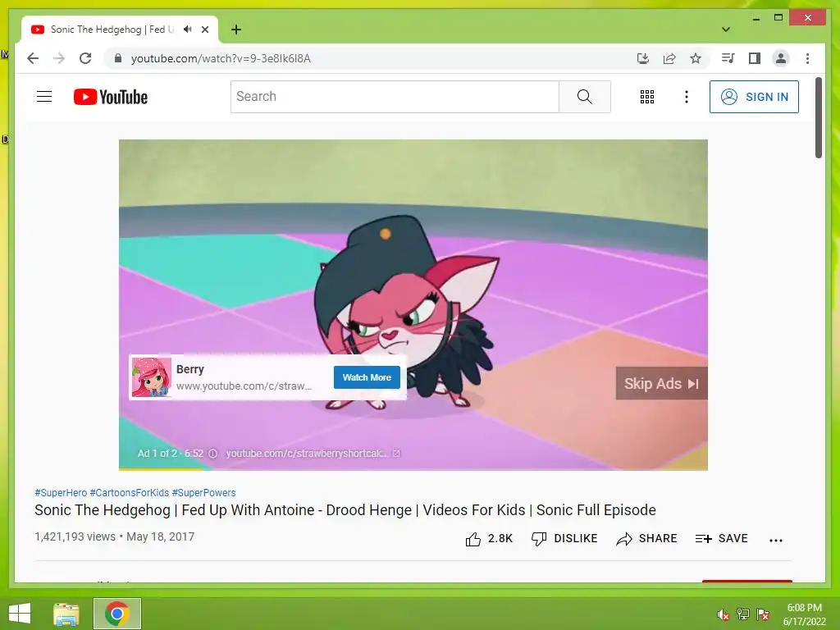Screen dimensions: 840x630
Task: Open YouTube apps grid
Action: (647, 97)
